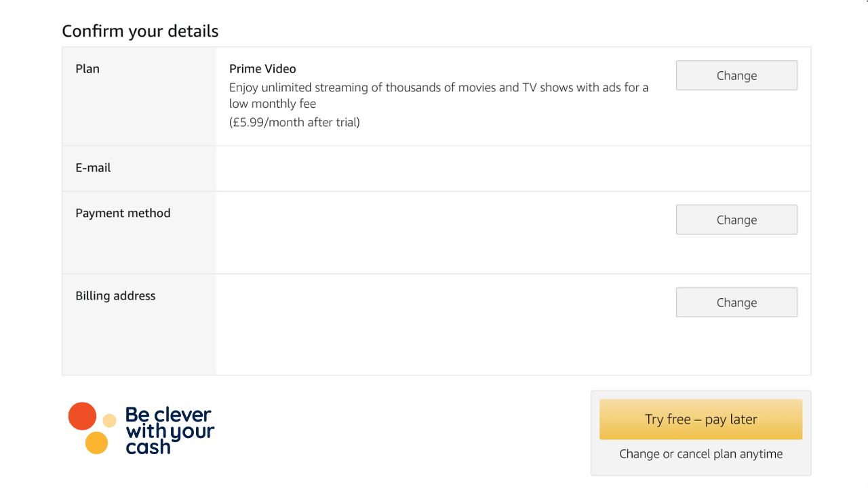Select the Plan row label
Screen dimensions: 868x488
(87, 69)
